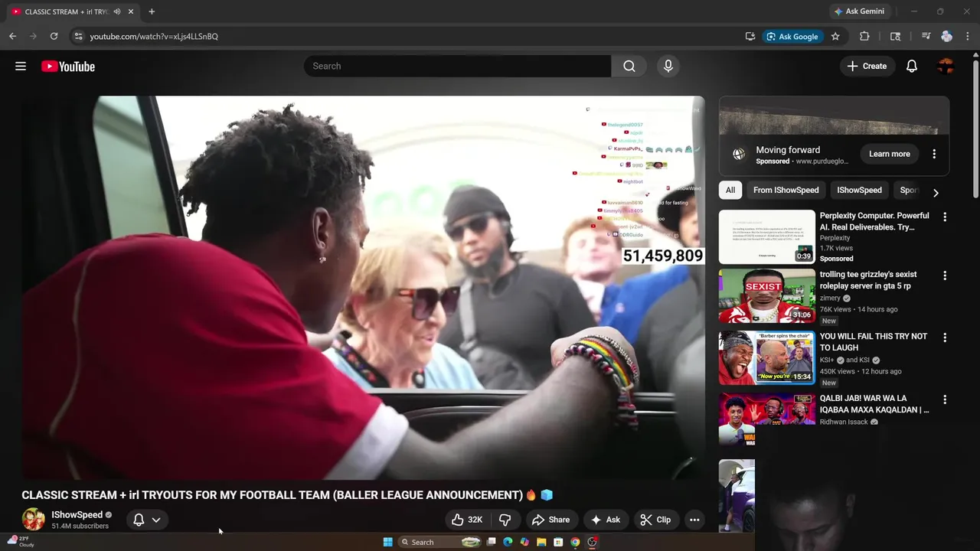Open options for QALBI JAB video
The height and width of the screenshot is (551, 980).
coord(945,399)
